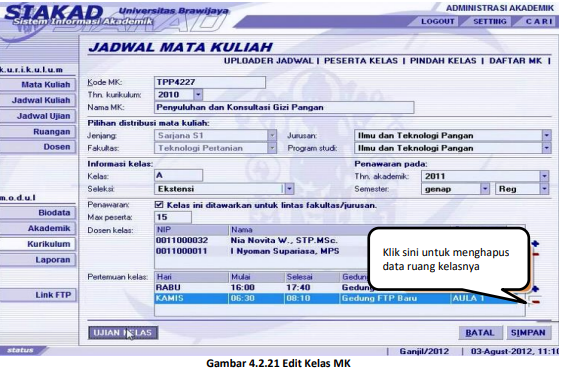Open Thn. akademik 2011 dropdown
The height and width of the screenshot is (371, 561).
(544, 176)
